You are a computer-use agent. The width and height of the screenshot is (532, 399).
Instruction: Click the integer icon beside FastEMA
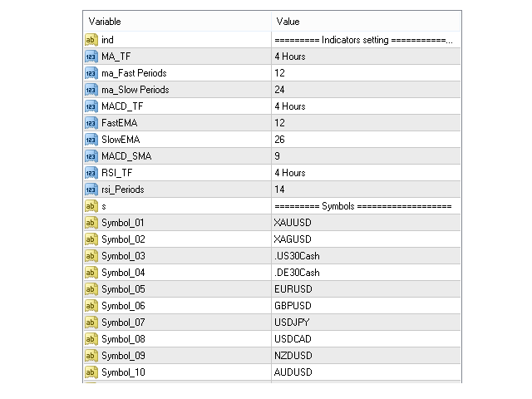(x=91, y=123)
